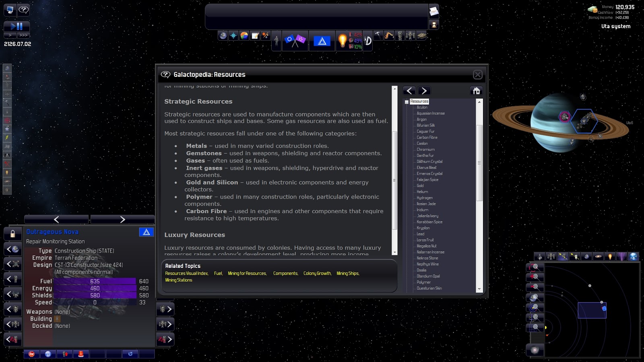Select Krypton in resources tree

click(423, 228)
